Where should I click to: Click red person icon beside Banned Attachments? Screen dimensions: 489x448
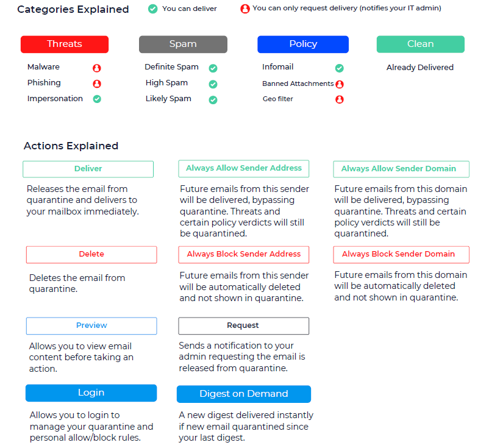click(x=340, y=84)
